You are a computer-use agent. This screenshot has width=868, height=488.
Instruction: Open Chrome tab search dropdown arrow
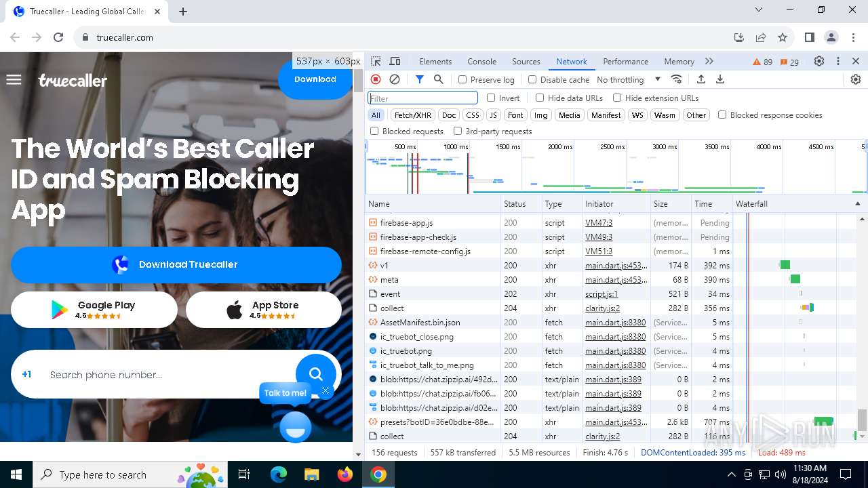(x=759, y=10)
